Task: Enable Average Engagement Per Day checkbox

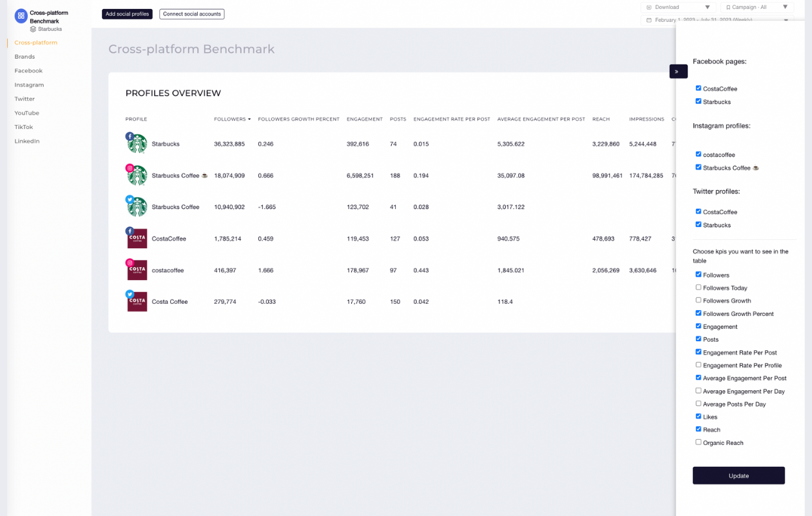Action: 698,390
